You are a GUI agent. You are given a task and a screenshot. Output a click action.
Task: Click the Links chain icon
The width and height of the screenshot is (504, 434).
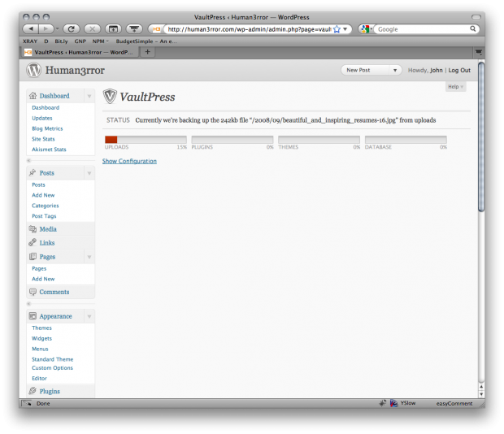(x=33, y=242)
